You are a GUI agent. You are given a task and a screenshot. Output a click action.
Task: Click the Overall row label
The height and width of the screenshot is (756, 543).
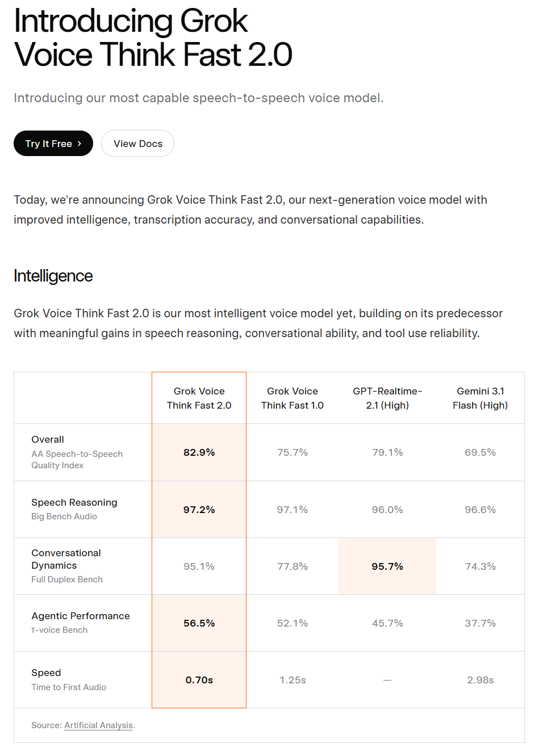(48, 439)
